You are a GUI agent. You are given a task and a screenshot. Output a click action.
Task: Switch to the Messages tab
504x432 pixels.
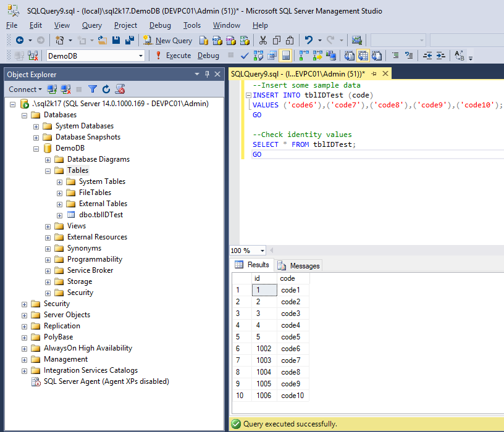point(298,265)
